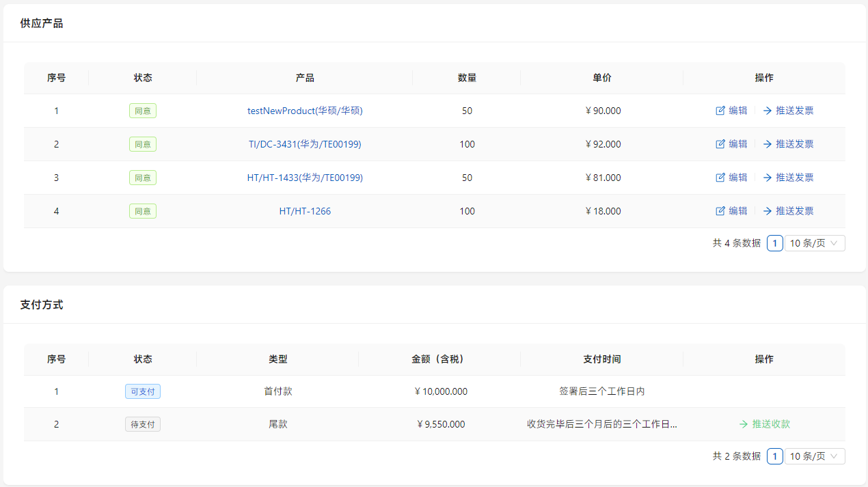Click push invoice arrow for TI/DC-3431 row
This screenshot has width=868, height=487.
coord(768,144)
